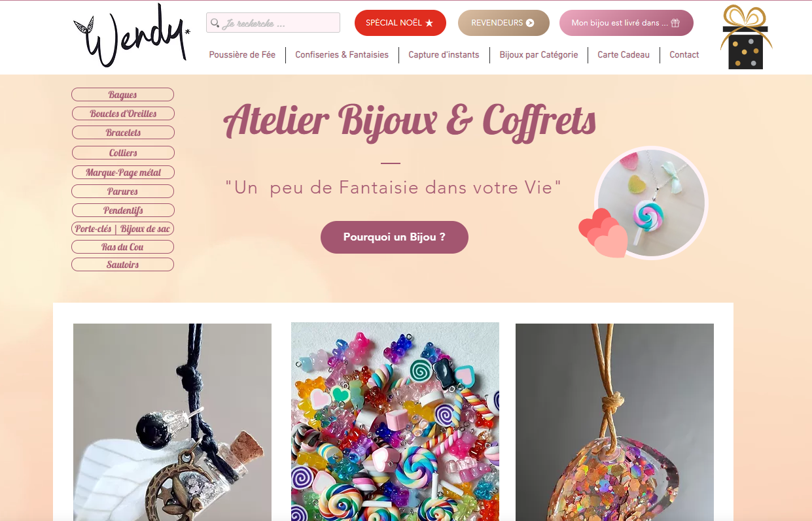This screenshot has height=521, width=812.
Task: Expand the Bijoux par Catégorie menu
Action: pyautogui.click(x=538, y=55)
